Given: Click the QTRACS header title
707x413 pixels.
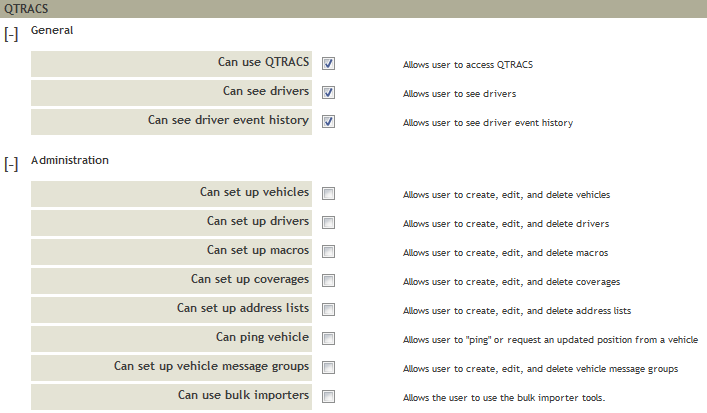Looking at the screenshot, I should click(26, 9).
